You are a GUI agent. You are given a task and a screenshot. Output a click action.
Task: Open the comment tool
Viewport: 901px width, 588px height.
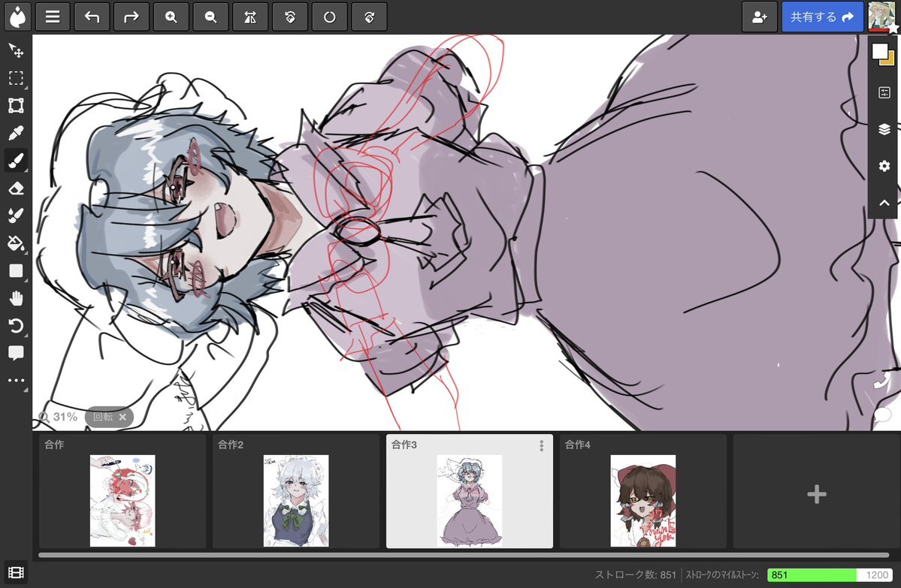point(16,353)
